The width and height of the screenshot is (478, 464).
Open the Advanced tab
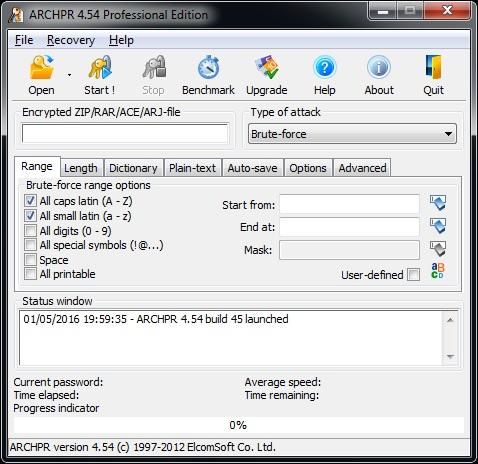[x=362, y=168]
